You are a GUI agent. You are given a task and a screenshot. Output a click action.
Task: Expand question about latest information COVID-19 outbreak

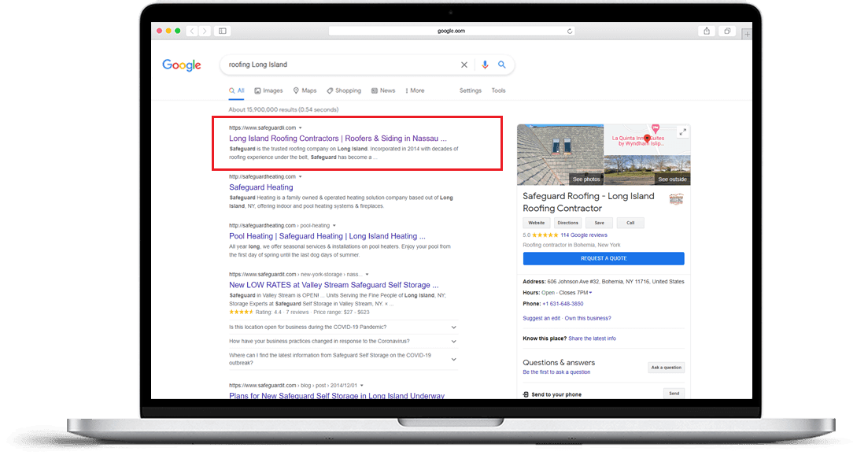pyautogui.click(x=343, y=359)
